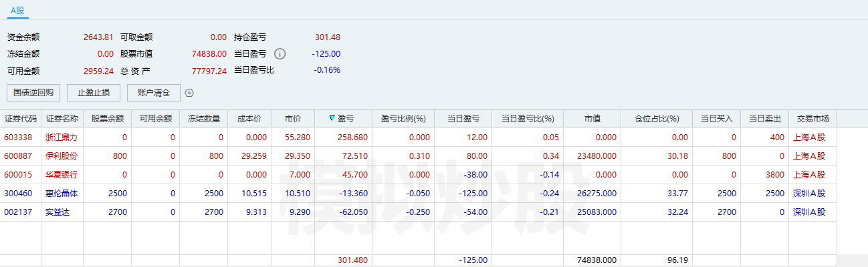
Task: Click the 市值 column header
Action: [x=592, y=119]
